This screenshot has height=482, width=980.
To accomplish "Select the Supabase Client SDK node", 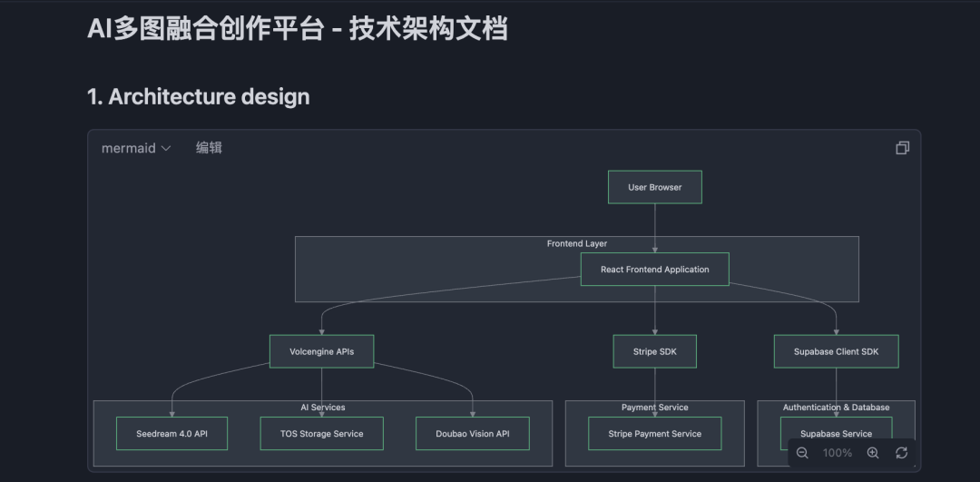I will tap(836, 351).
